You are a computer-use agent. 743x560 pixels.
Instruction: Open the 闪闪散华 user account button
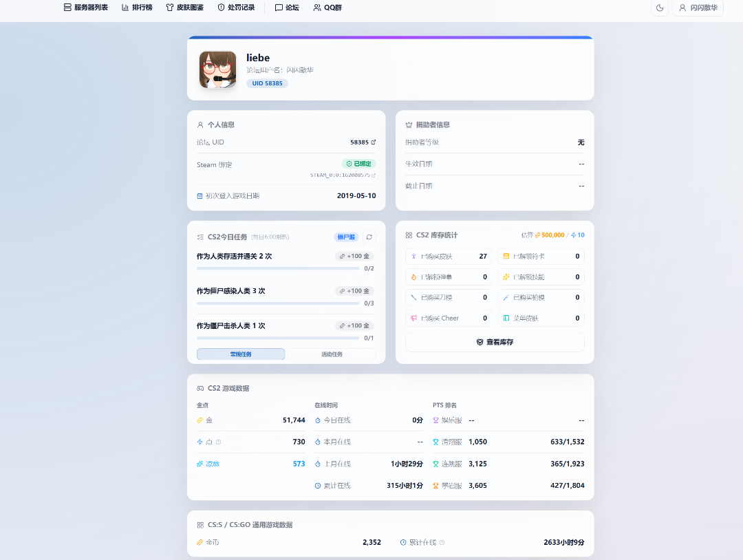click(698, 8)
